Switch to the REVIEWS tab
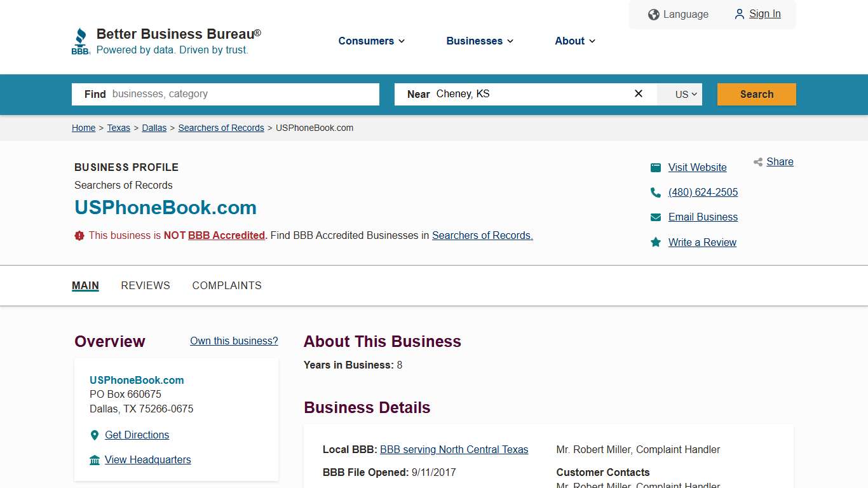Image resolution: width=868 pixels, height=488 pixels. 145,285
